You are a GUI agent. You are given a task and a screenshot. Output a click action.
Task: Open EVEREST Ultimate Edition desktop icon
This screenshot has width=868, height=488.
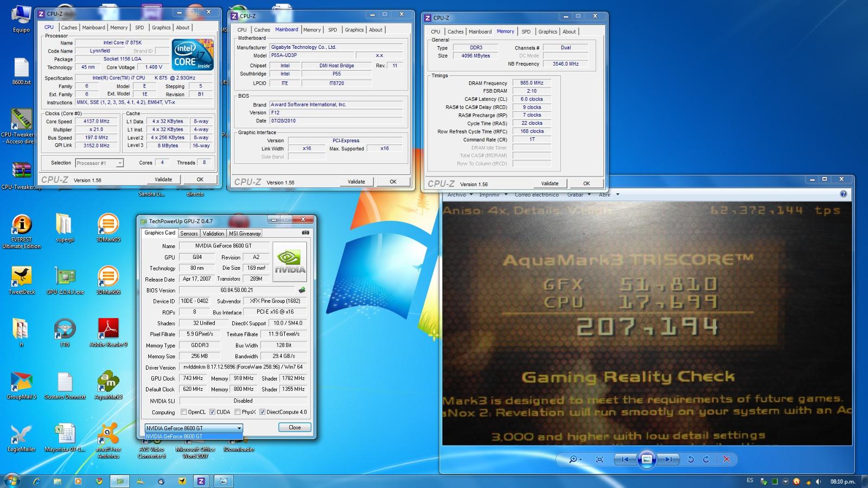[22, 231]
